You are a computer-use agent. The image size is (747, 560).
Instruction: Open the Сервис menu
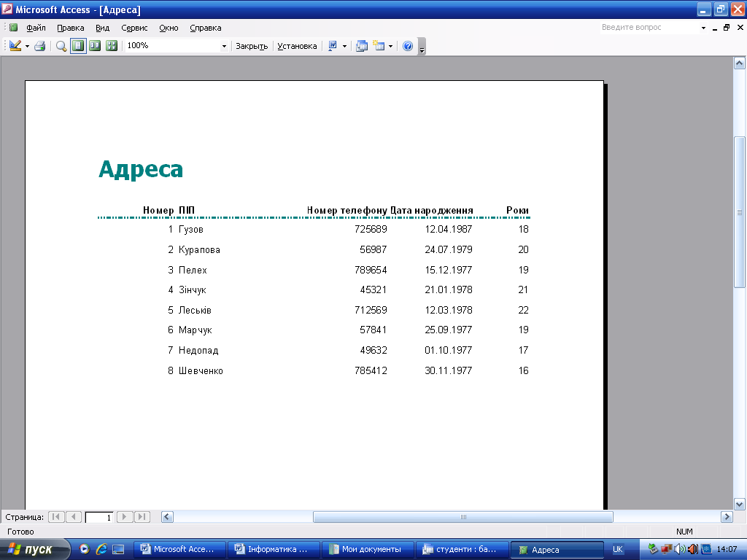[x=134, y=28]
